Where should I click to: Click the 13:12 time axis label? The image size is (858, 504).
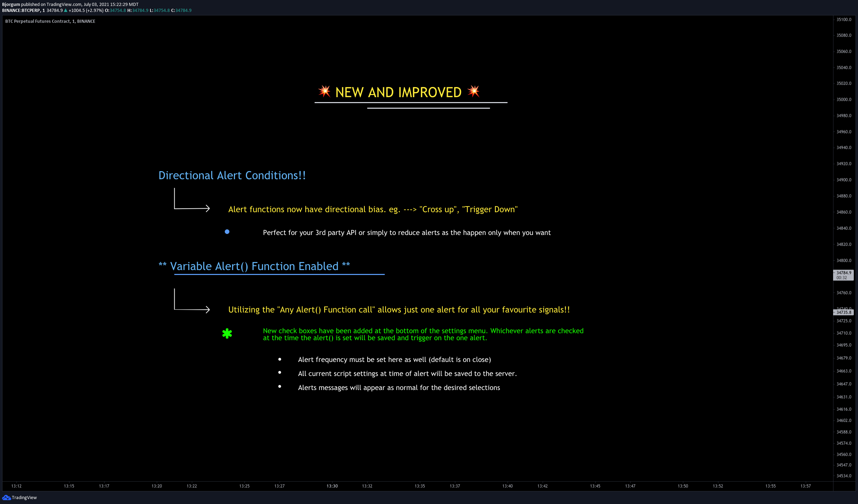pos(16,486)
